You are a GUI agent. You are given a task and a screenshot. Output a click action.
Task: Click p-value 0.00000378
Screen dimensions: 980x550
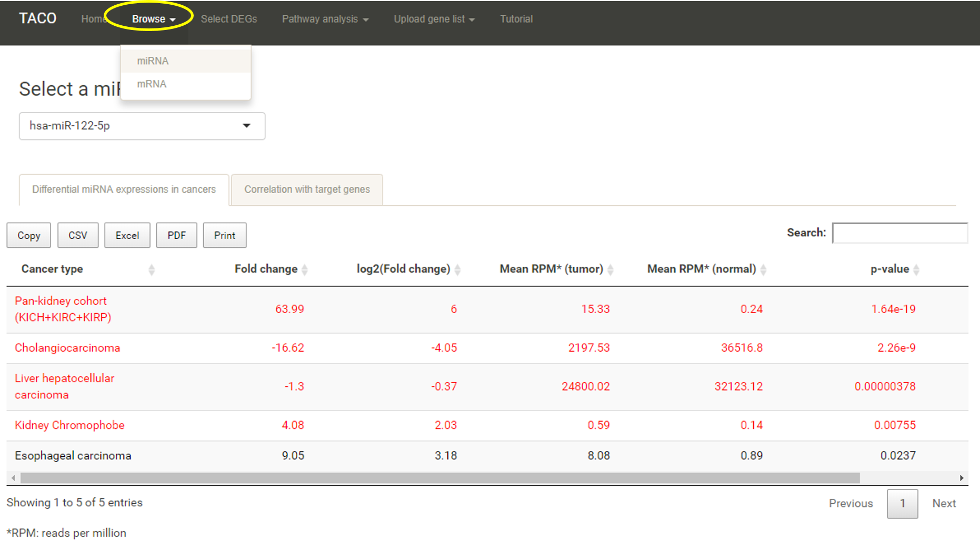click(885, 386)
